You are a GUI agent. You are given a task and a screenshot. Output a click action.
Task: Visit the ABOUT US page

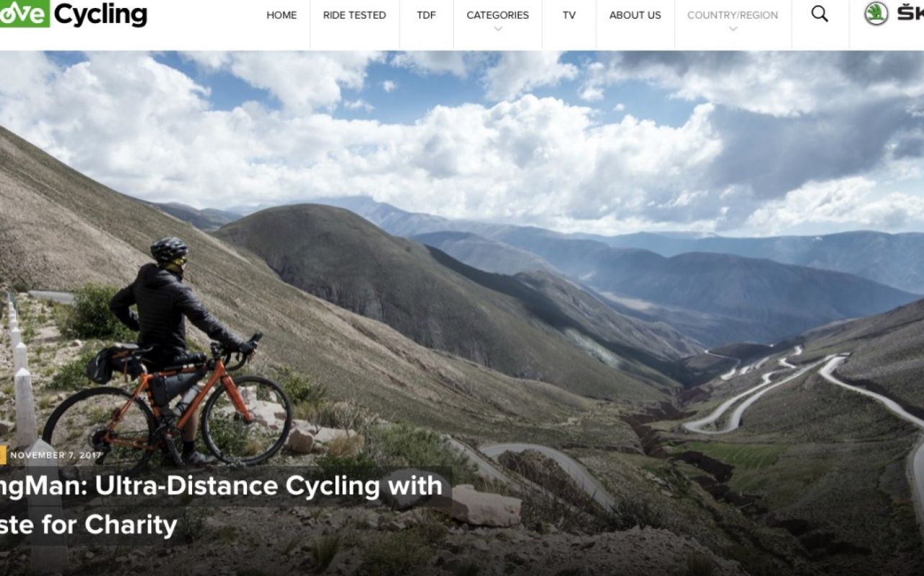pos(635,15)
